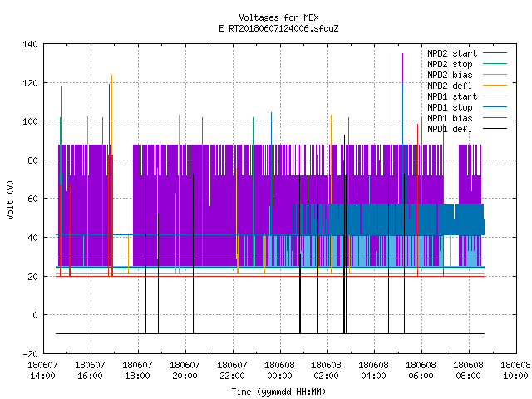Image resolution: width=532 pixels, height=399 pixels.
Task: Click the y-axis tick value 60
Action: click(32, 199)
